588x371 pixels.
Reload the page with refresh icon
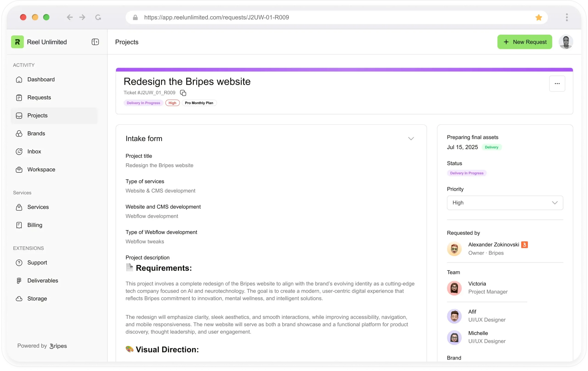tap(98, 17)
